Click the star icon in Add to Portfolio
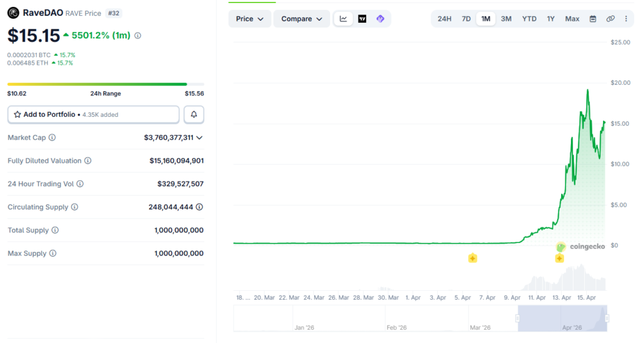This screenshot has width=644, height=343. click(x=17, y=114)
